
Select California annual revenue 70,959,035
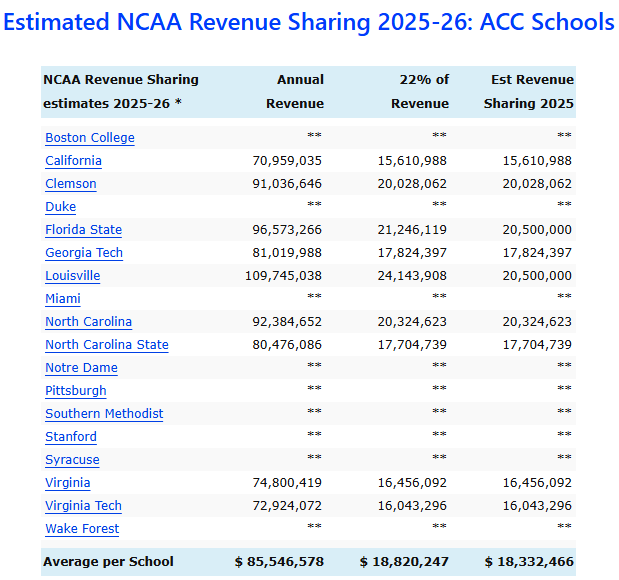(287, 161)
